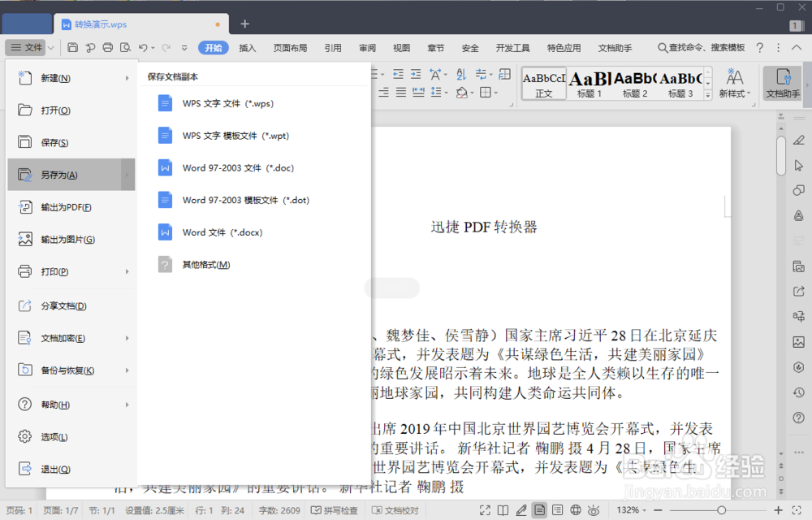Click the zoom slider handle
812x520 pixels.
click(721, 510)
